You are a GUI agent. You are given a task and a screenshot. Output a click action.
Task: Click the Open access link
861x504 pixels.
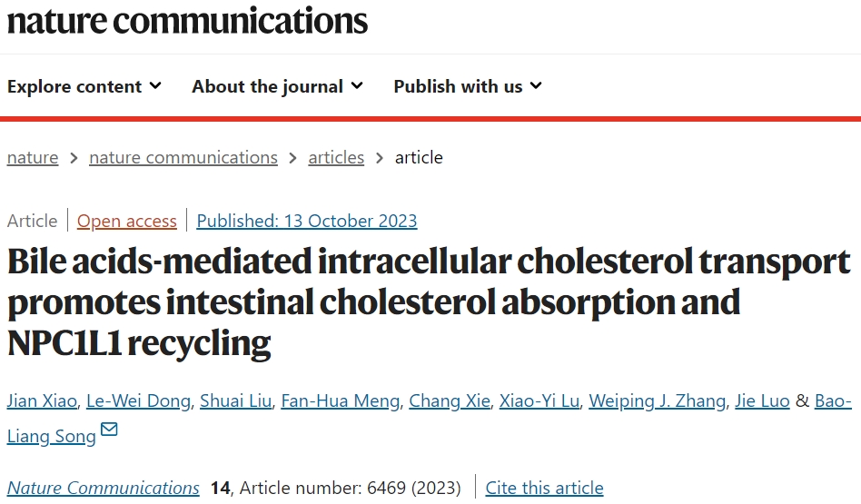click(127, 221)
